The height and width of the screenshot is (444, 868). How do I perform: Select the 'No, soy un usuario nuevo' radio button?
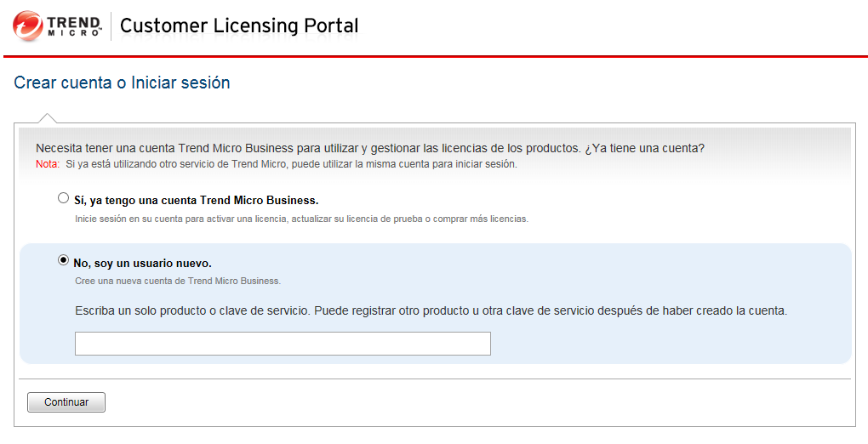(x=63, y=260)
